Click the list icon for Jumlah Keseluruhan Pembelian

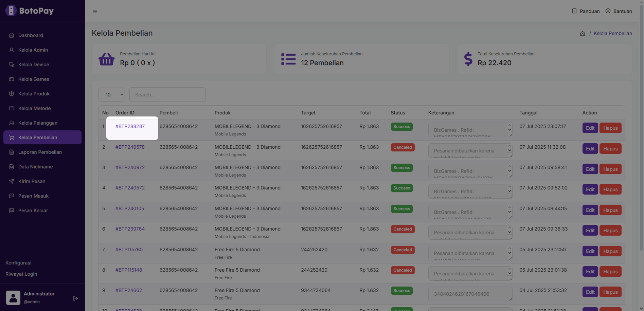tap(288, 59)
